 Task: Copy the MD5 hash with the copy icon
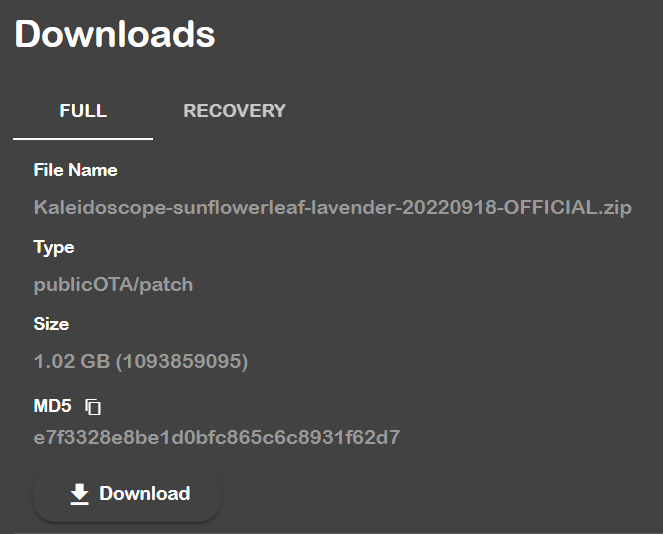[93, 407]
